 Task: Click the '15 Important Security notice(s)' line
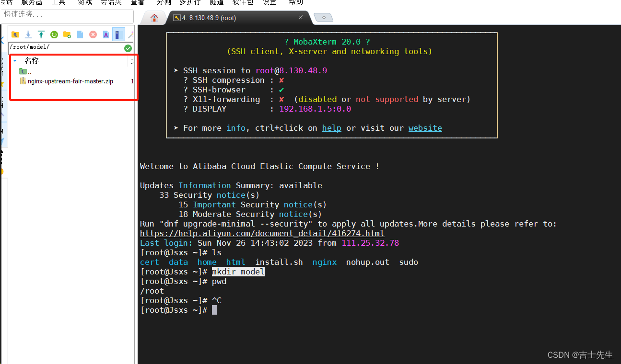point(252,205)
